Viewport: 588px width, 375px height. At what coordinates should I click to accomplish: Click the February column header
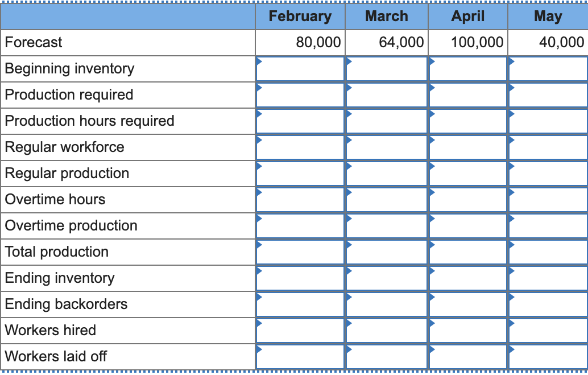pos(300,17)
